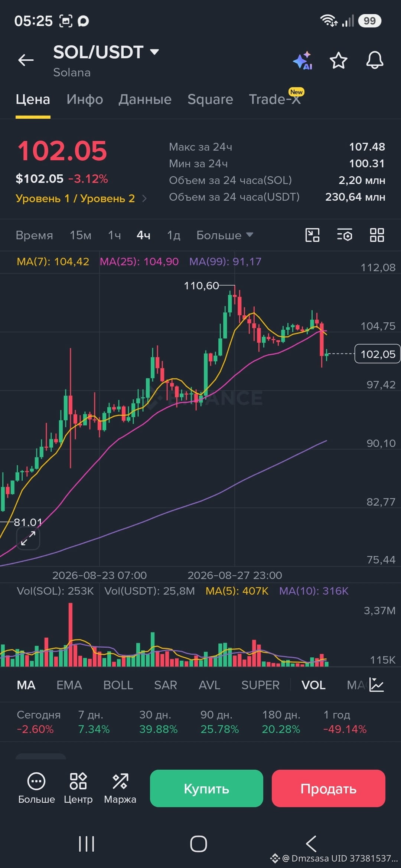The width and height of the screenshot is (401, 868).
Task: Tap Android back navigation button
Action: pyautogui.click(x=311, y=844)
